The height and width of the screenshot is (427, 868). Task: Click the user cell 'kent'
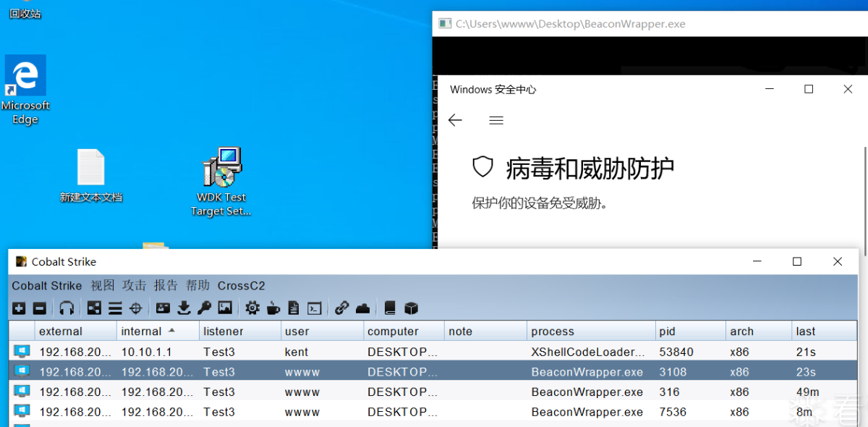[322, 352]
